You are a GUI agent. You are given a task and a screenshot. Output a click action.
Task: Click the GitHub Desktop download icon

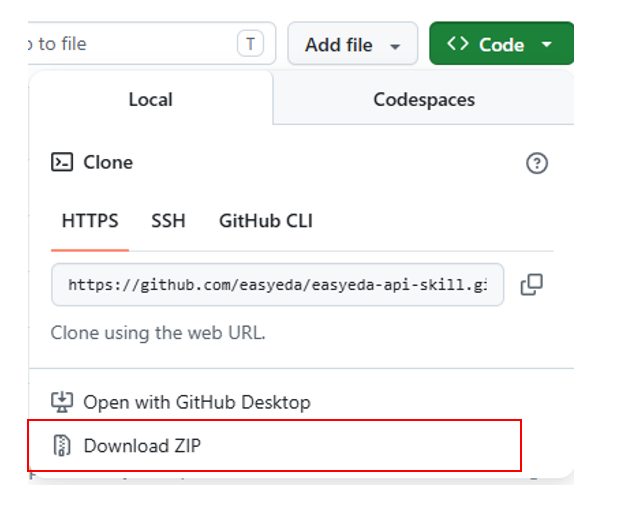62,402
